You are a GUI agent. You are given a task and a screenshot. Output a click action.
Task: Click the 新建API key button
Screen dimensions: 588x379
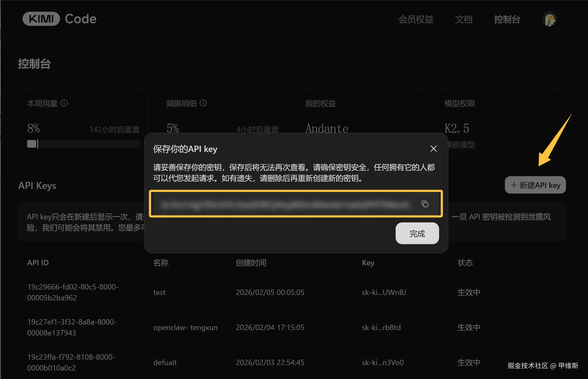535,185
